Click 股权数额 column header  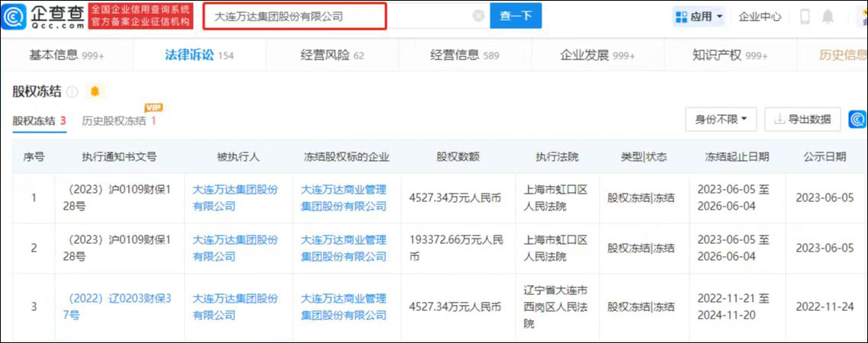458,156
